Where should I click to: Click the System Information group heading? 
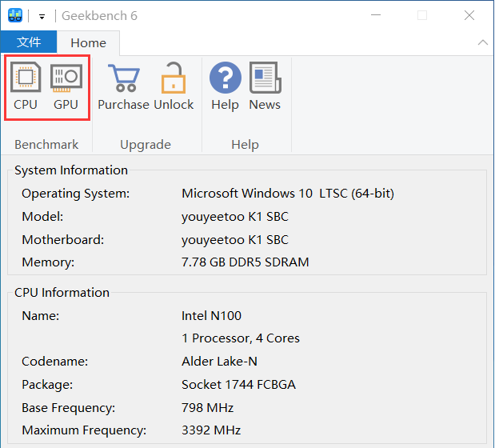coord(71,170)
